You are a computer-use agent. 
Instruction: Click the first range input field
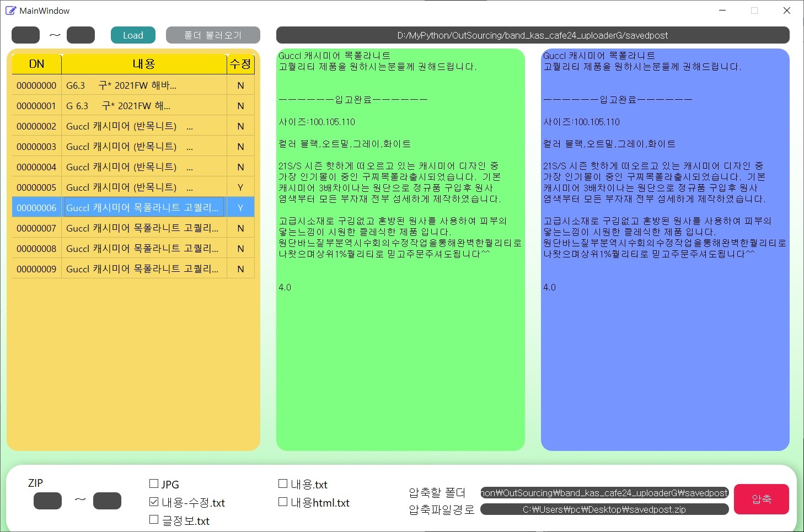tap(25, 35)
